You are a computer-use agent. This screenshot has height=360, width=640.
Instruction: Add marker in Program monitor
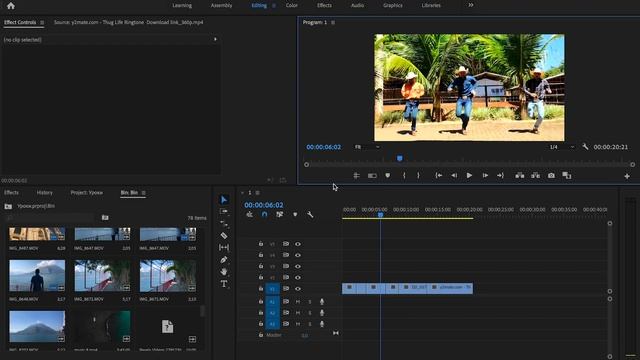(387, 176)
